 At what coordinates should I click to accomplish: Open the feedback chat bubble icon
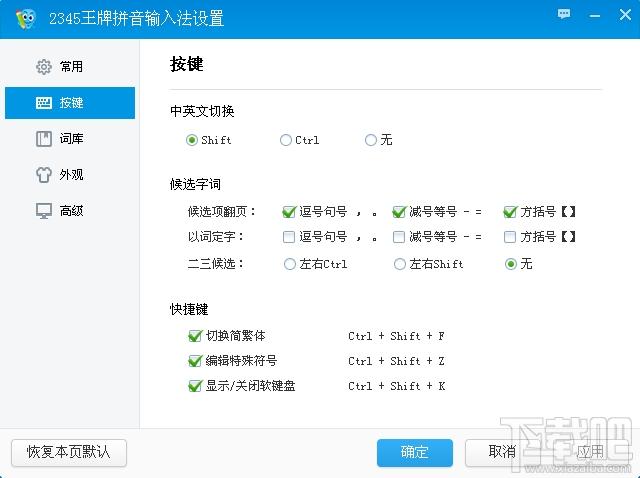564,14
